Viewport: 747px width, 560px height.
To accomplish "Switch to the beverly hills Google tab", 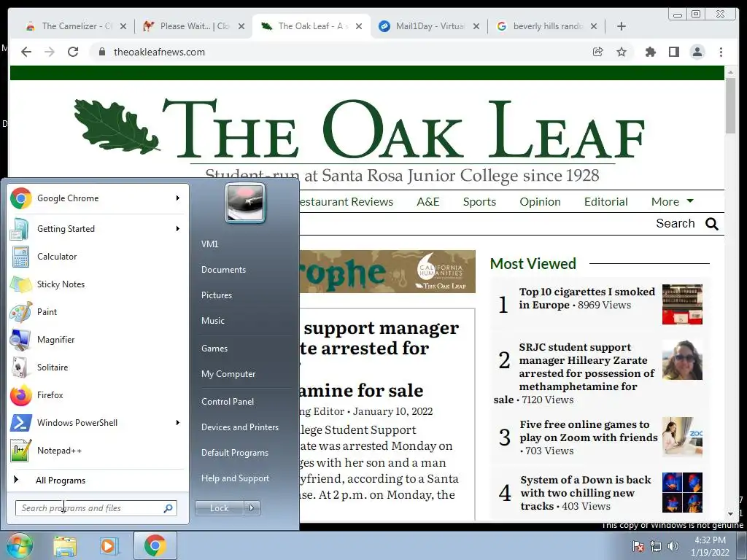I will [x=547, y=26].
